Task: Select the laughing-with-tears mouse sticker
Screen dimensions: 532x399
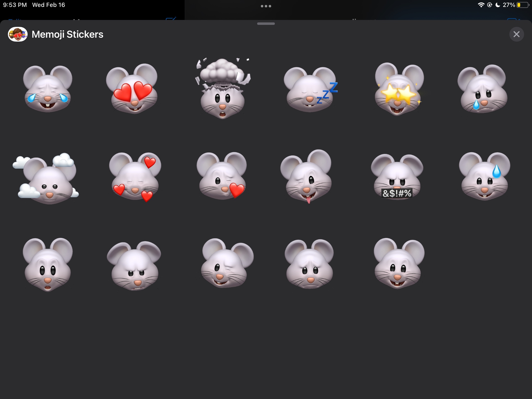Action: click(48, 89)
